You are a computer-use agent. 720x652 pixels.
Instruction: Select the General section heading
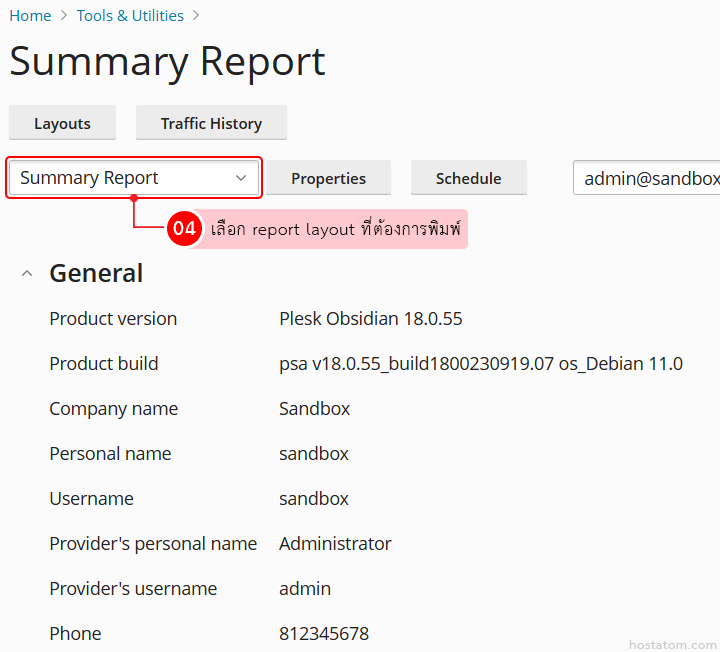[x=96, y=273]
